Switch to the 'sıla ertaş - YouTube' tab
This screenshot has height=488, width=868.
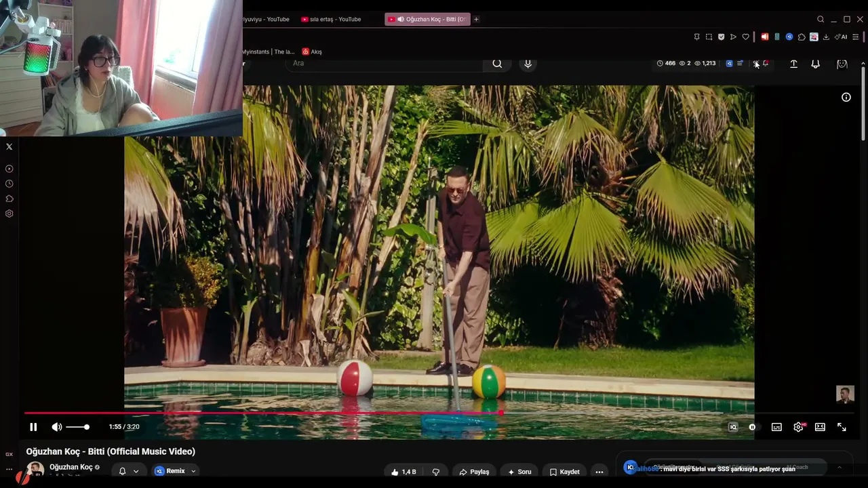tap(331, 19)
